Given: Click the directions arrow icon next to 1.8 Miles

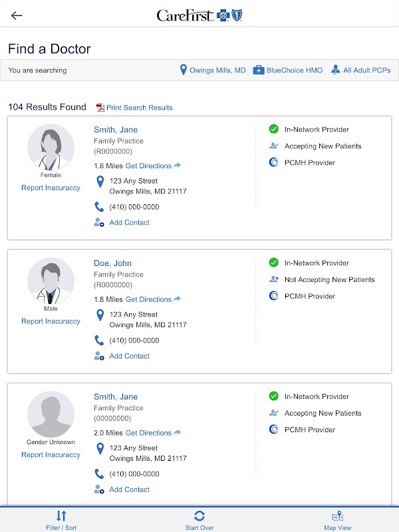Looking at the screenshot, I should pyautogui.click(x=177, y=299).
